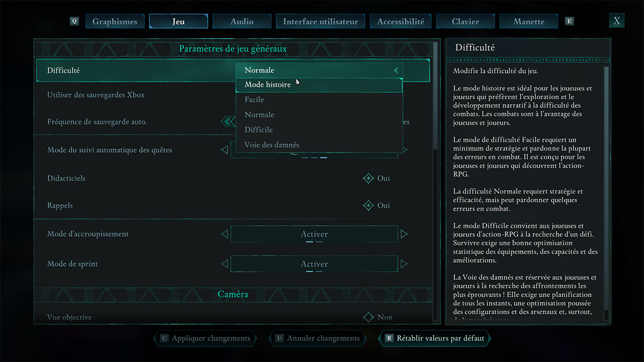This screenshot has height=362, width=644.
Task: Click the left arrow beside Mode d'accroupissement
Action: (x=225, y=234)
